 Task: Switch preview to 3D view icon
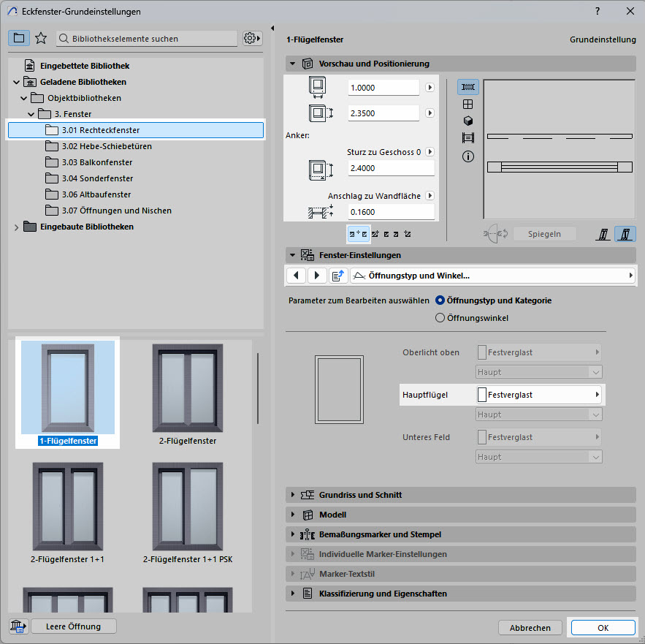point(468,121)
